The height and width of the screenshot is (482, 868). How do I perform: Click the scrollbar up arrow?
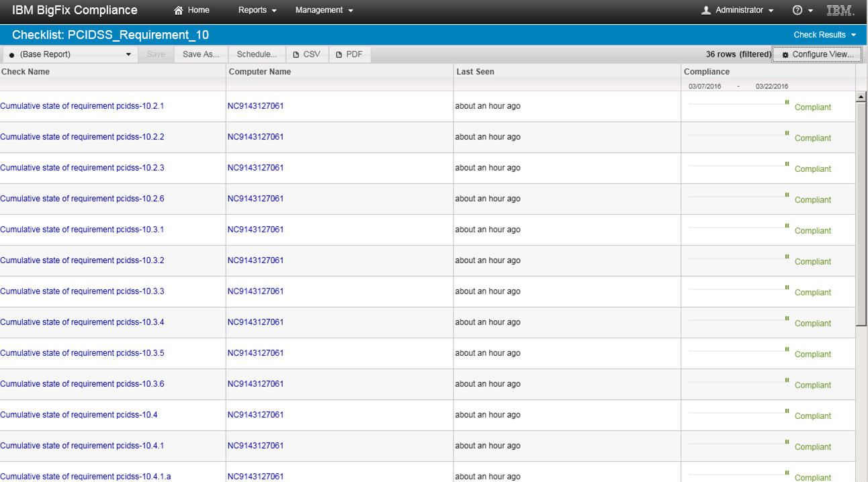tap(861, 97)
